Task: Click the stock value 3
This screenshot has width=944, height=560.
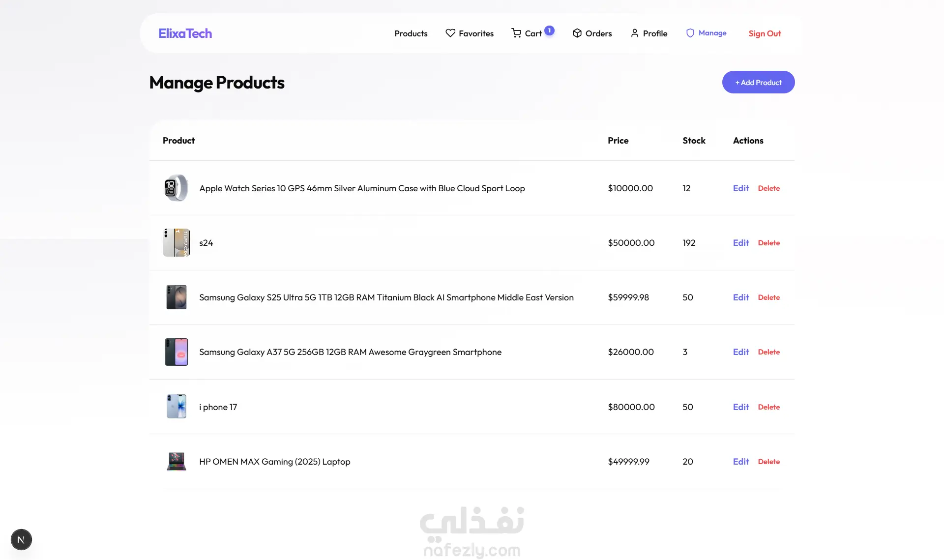Action: pos(685,352)
